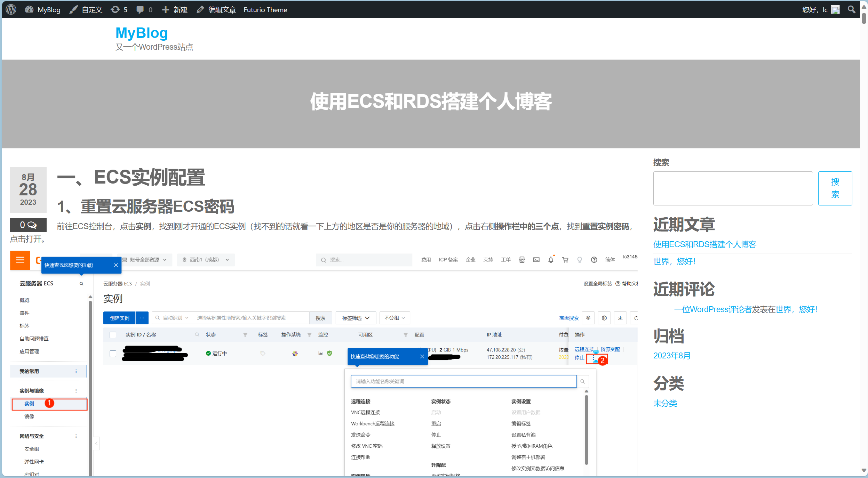
Task: Click the 搜索 button in instance filter bar
Action: coord(320,318)
